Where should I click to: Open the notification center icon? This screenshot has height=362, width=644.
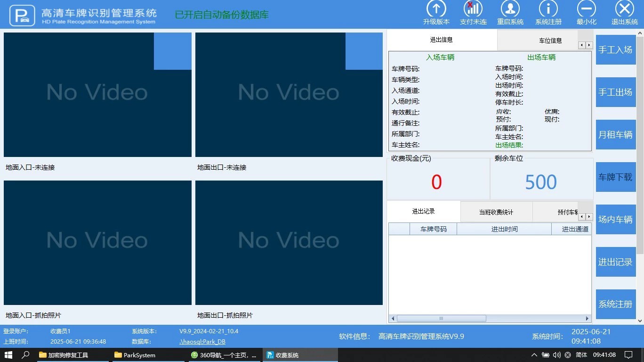[628, 355]
